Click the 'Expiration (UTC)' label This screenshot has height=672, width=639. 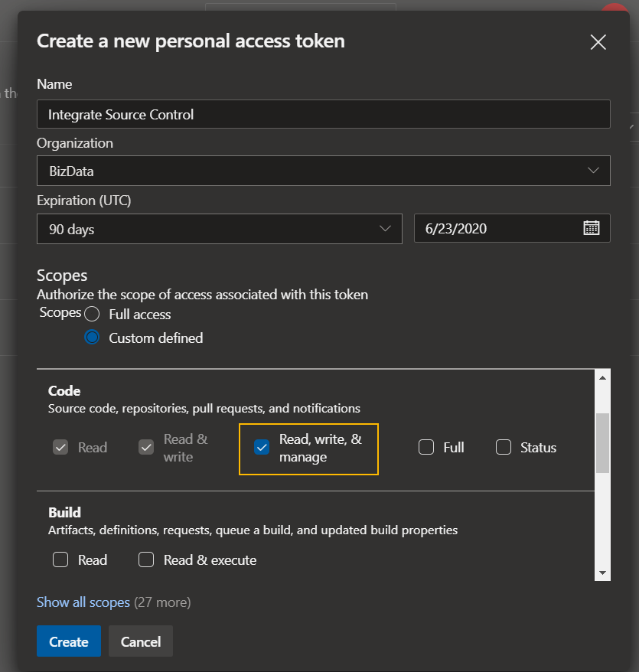[x=84, y=201]
